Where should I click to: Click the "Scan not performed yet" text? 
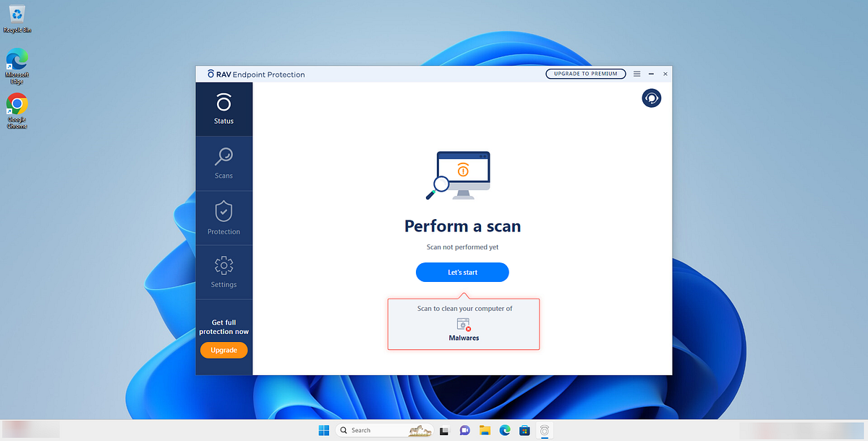462,247
